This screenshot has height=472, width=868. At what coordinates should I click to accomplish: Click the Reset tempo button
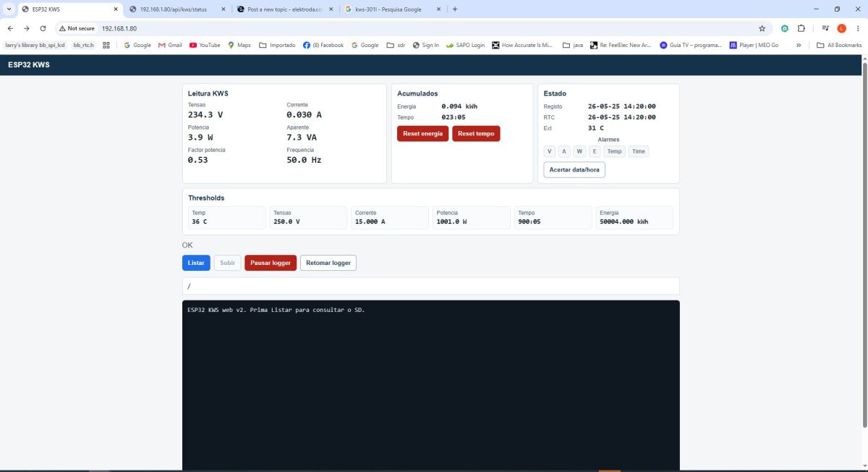[476, 134]
